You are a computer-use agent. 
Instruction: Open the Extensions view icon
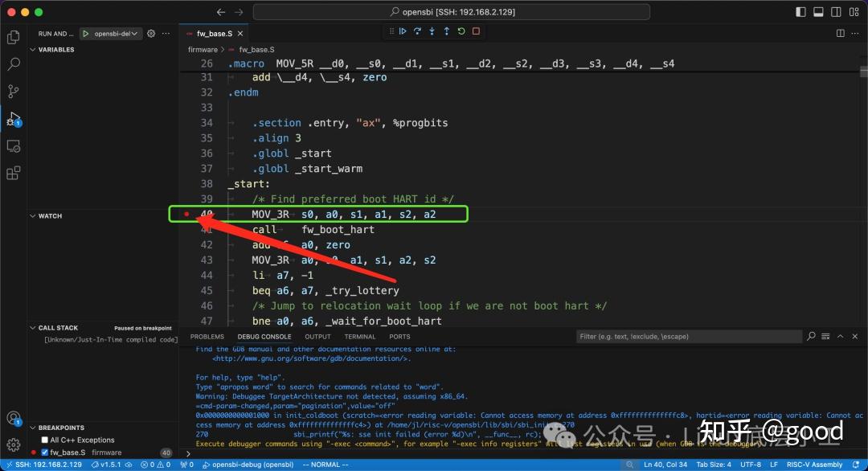[13, 173]
